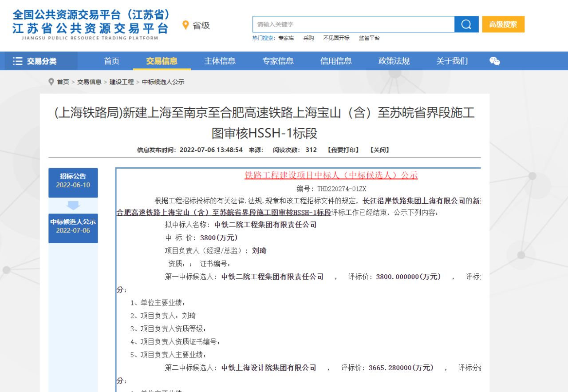
Task: Visit the 关于我们 page
Action: pos(452,61)
